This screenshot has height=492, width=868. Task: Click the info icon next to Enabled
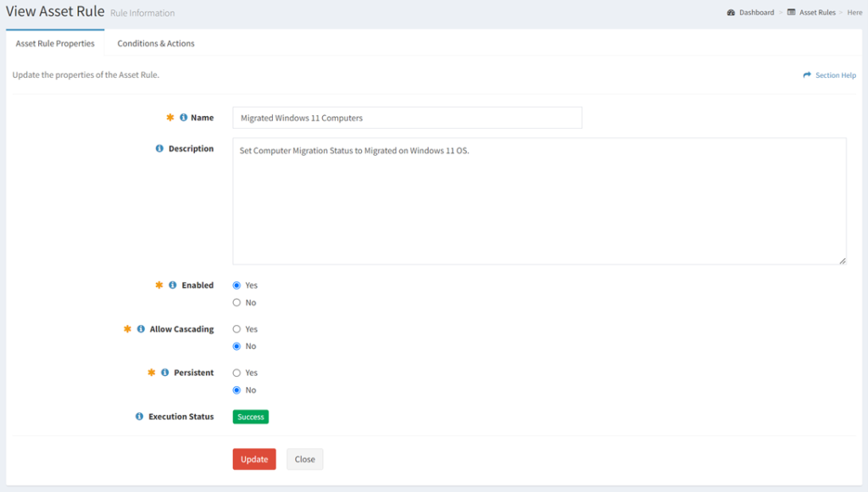coord(173,285)
